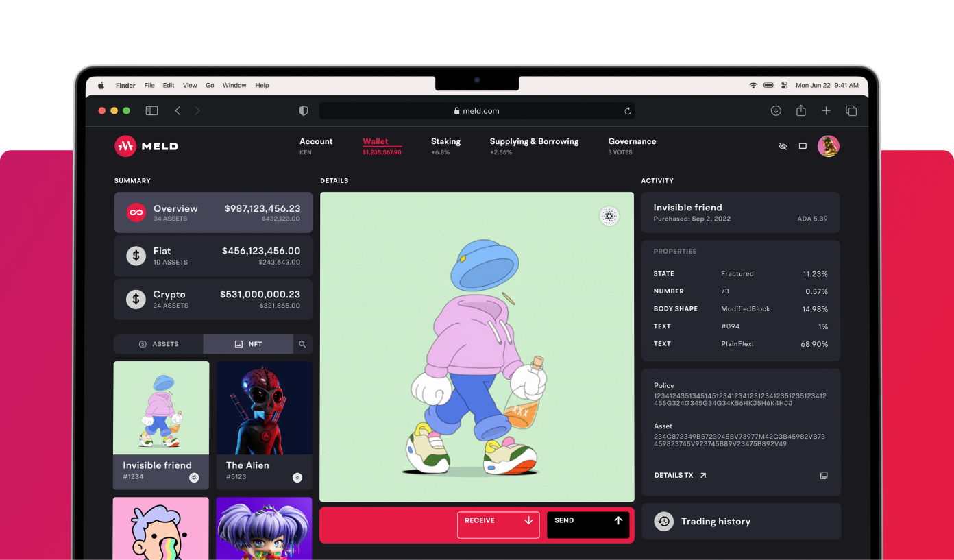Click the Safari share icon
The width and height of the screenshot is (954, 560).
point(800,110)
